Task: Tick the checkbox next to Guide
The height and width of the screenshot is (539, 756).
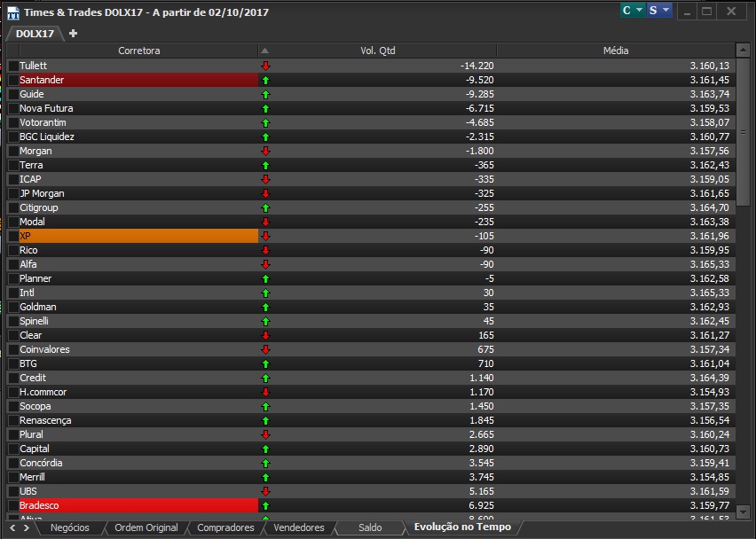Action: click(13, 94)
